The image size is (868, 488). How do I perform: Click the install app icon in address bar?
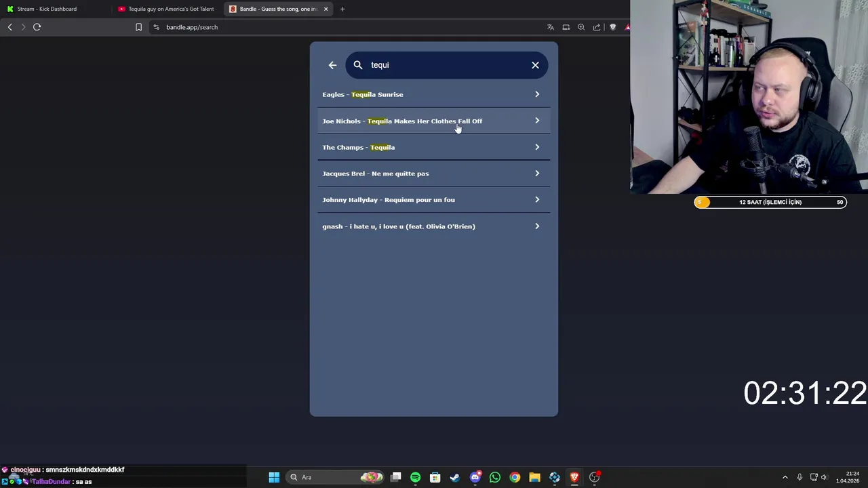point(566,27)
